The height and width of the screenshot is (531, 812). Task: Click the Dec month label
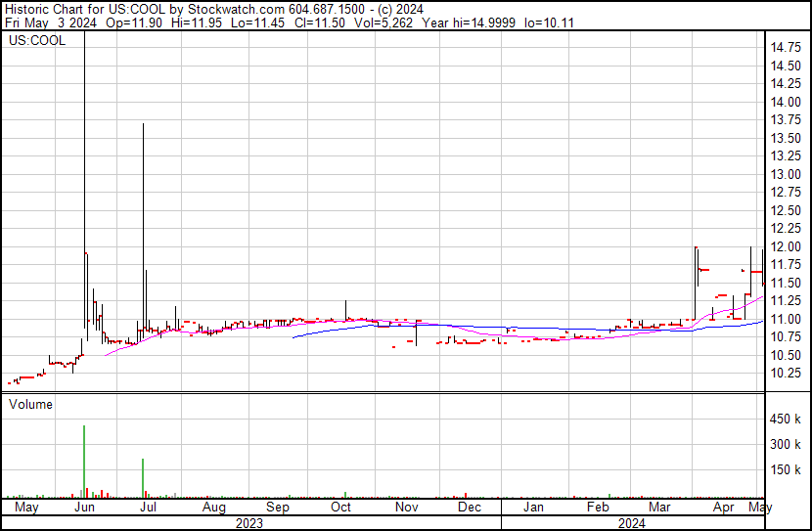click(x=470, y=508)
